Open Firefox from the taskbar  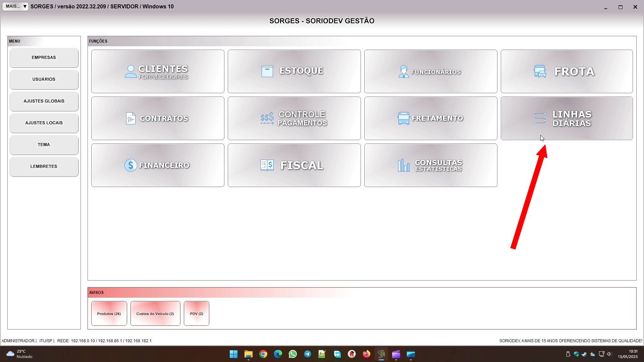click(x=367, y=354)
